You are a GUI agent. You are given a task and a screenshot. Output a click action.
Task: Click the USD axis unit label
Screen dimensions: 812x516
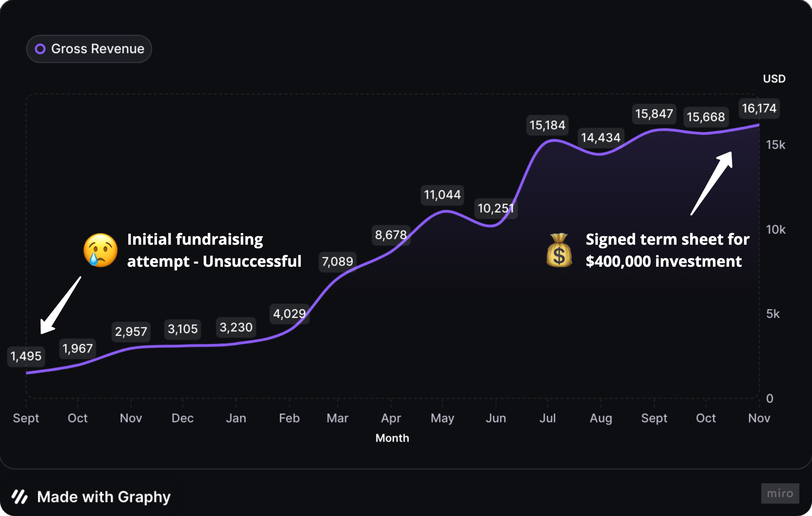pos(774,79)
